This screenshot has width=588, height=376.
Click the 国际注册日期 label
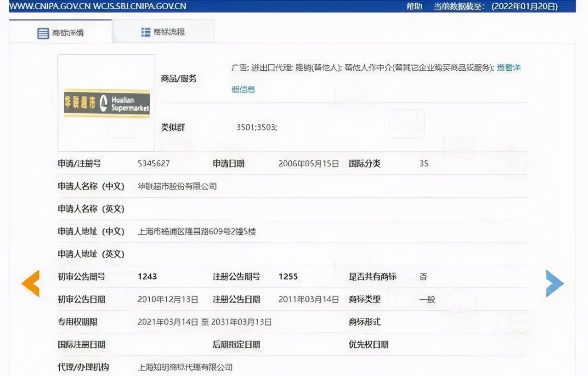[82, 344]
